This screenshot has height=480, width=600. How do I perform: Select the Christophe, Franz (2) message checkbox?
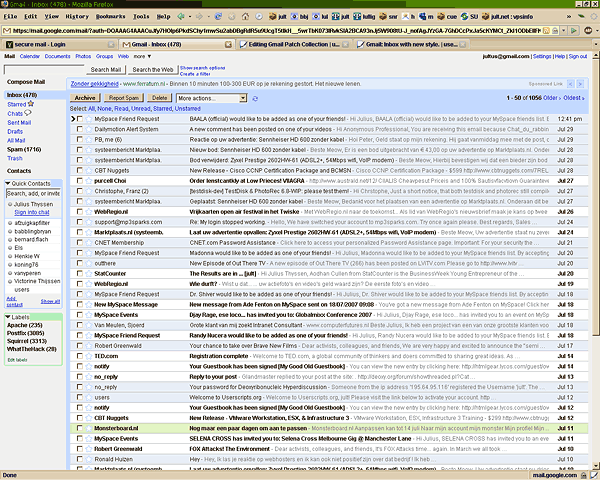pyautogui.click(x=80, y=191)
